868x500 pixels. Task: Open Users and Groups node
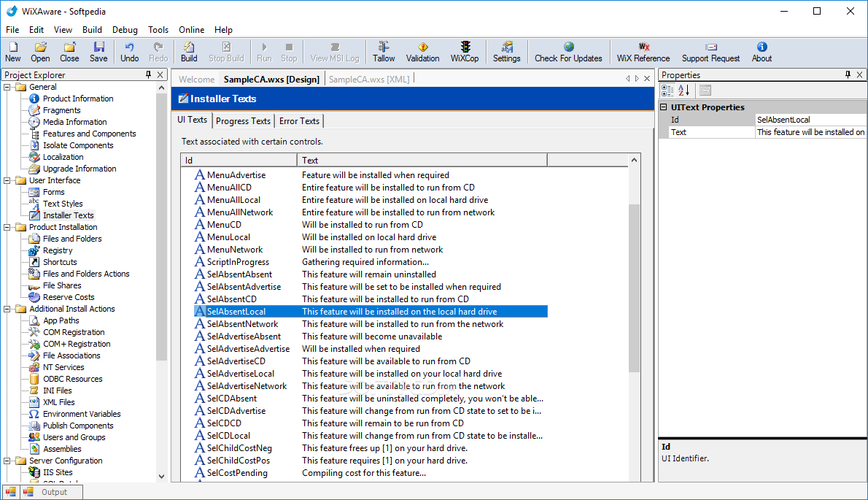(x=74, y=437)
